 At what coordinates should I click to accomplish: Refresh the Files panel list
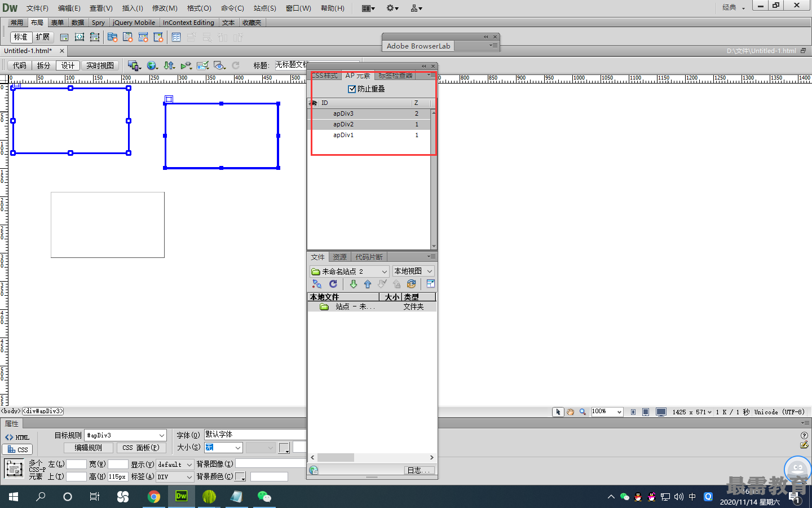pyautogui.click(x=333, y=284)
